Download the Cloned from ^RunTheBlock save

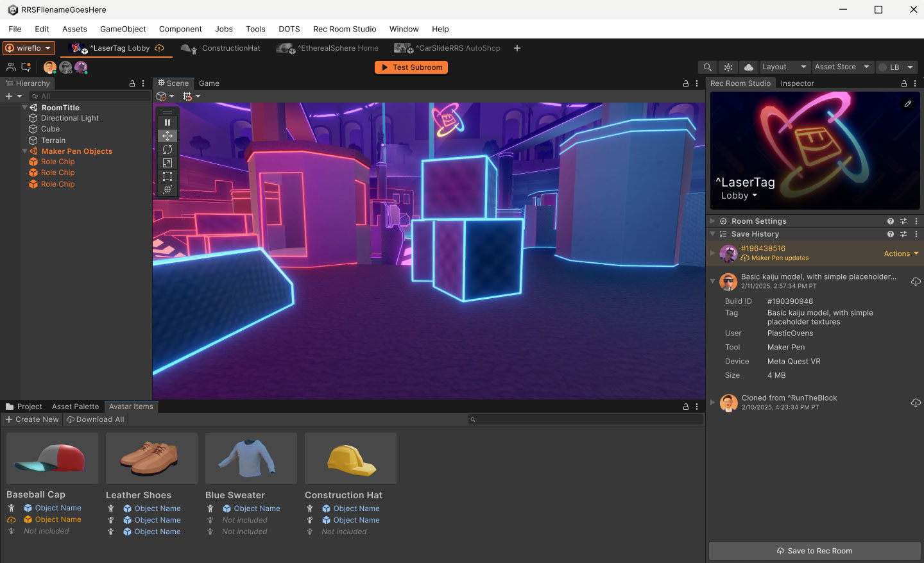coord(916,403)
